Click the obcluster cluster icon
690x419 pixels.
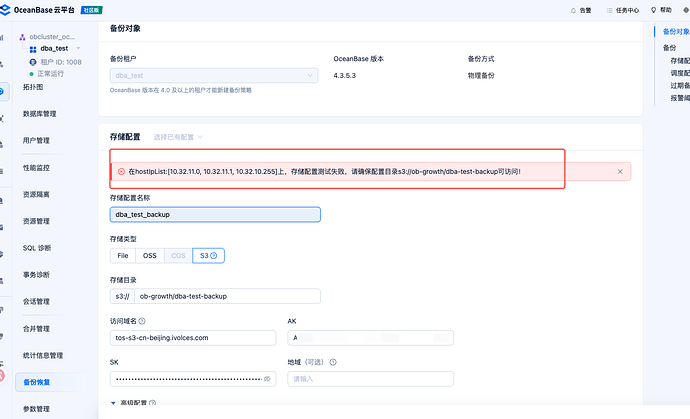(x=22, y=37)
